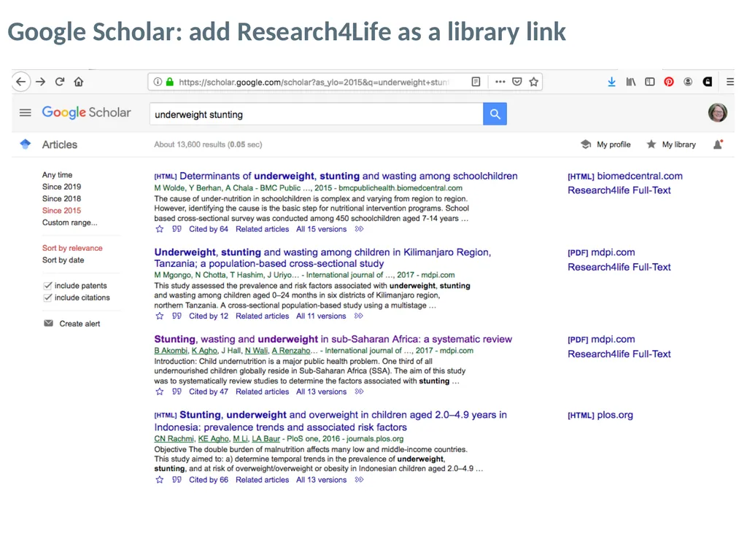View Cited by 66 citations

[209, 480]
